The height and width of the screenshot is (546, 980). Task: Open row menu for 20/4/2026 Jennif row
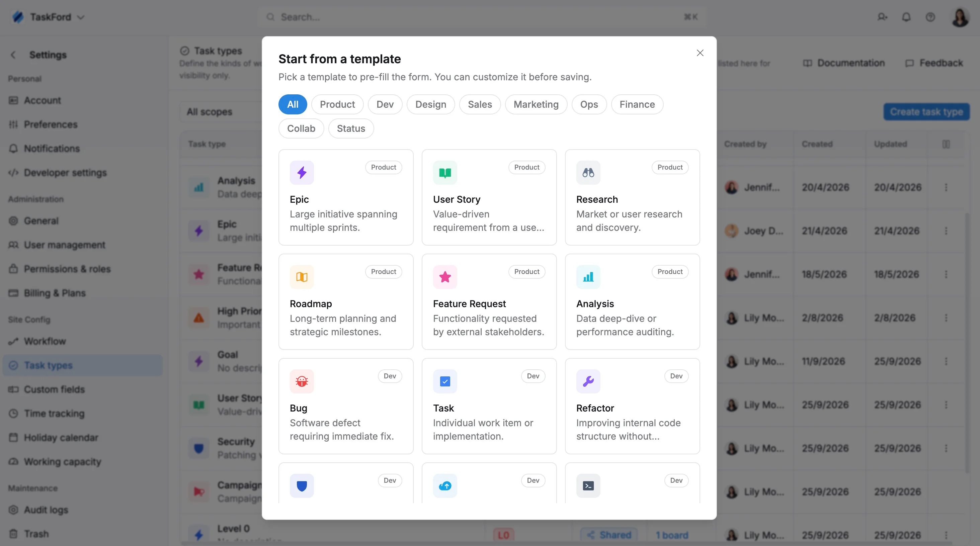946,187
